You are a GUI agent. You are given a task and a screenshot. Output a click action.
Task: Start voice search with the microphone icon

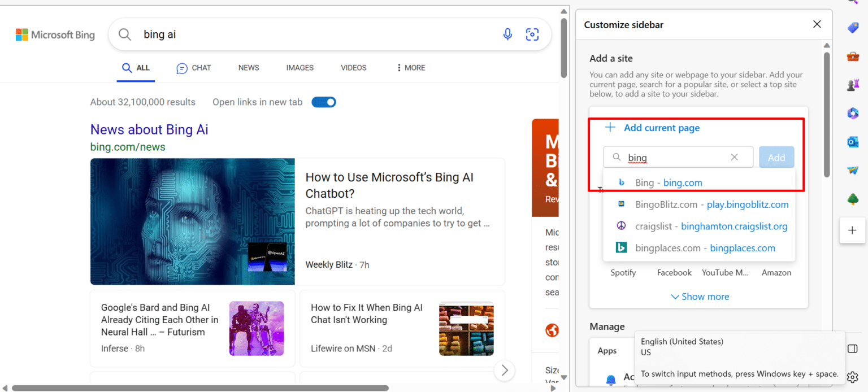point(507,34)
